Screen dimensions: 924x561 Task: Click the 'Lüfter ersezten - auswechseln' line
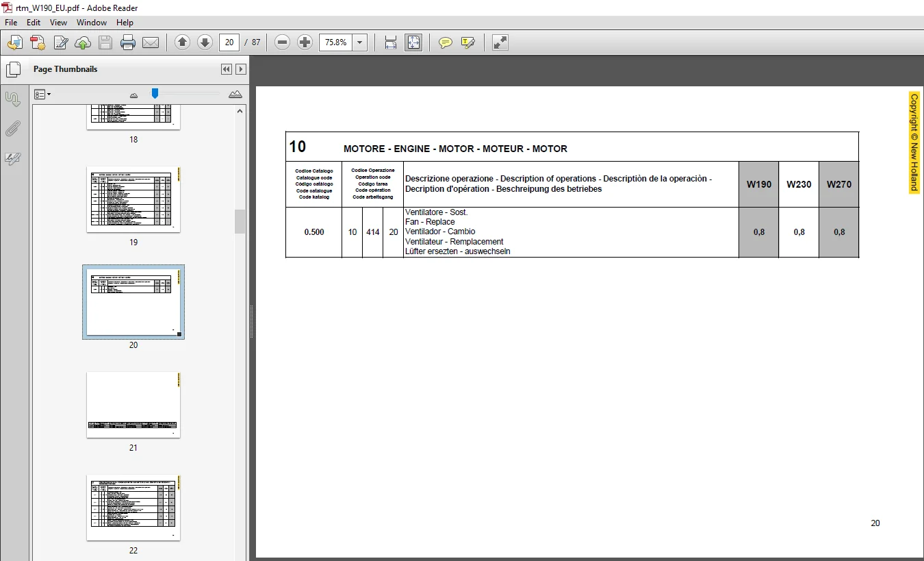point(458,251)
